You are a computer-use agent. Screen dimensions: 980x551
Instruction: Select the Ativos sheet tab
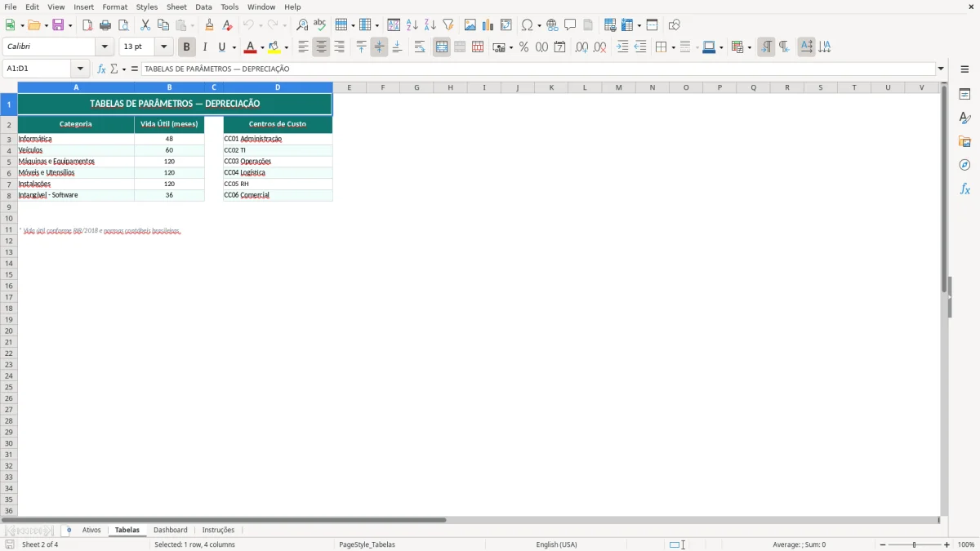91,530
